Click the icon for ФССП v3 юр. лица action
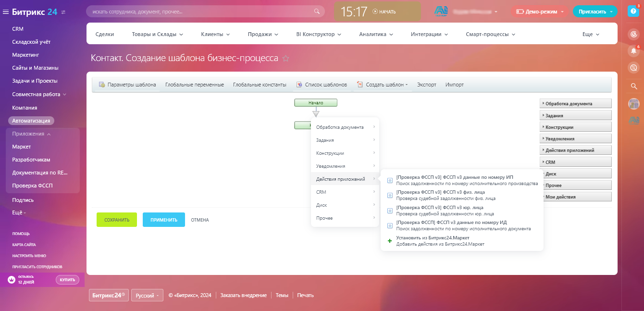 [x=390, y=211]
